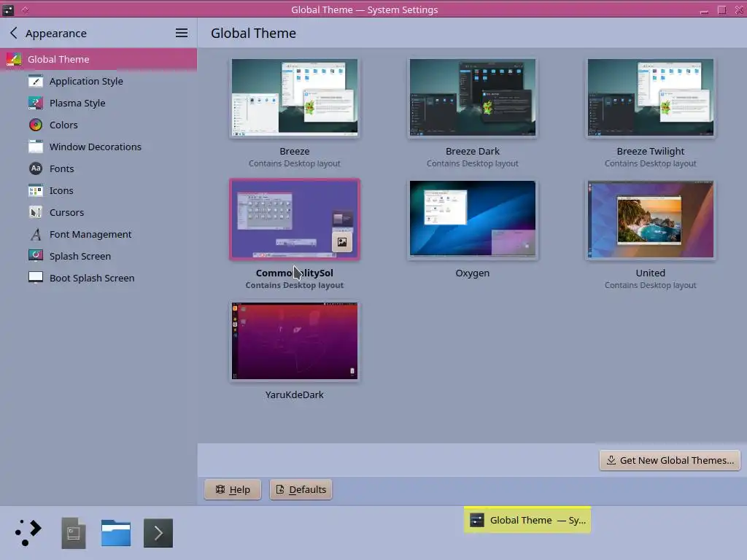The width and height of the screenshot is (747, 560).
Task: Click Boot Splash Screen label
Action: pos(92,278)
